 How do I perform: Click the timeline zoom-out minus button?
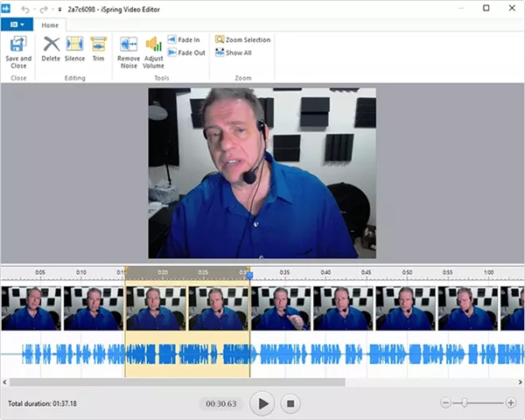(445, 402)
